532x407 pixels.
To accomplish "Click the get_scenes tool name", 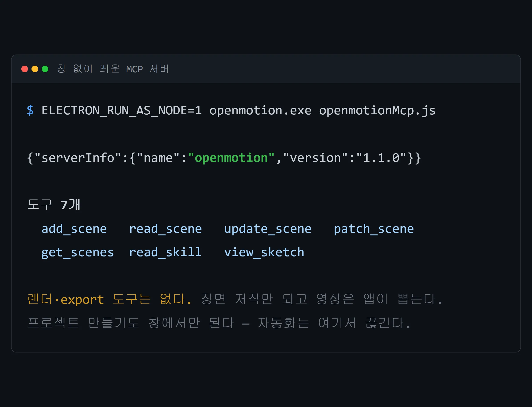I will (x=78, y=253).
